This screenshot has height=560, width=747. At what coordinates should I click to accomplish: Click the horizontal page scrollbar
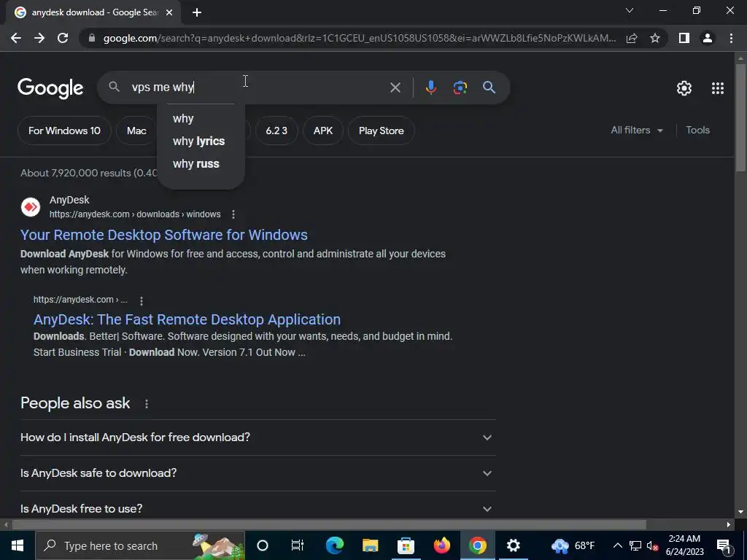coord(329,525)
